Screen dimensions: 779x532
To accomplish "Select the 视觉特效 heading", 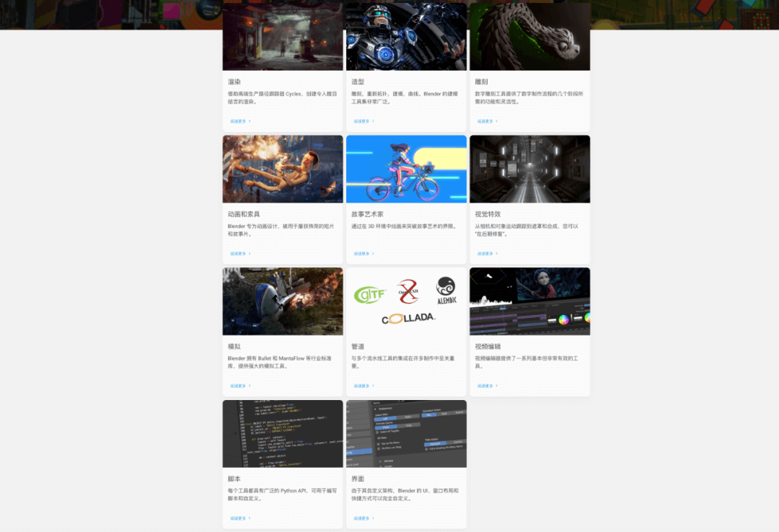I will click(488, 214).
